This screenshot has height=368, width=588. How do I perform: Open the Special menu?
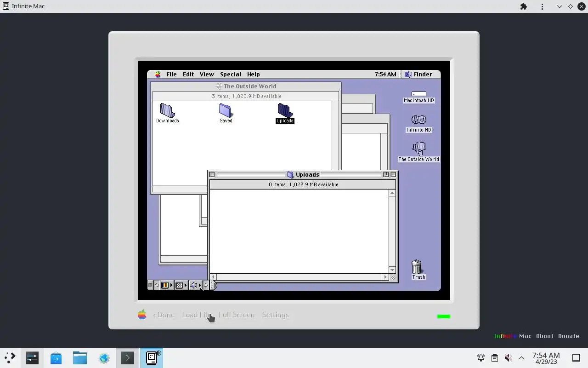(231, 75)
